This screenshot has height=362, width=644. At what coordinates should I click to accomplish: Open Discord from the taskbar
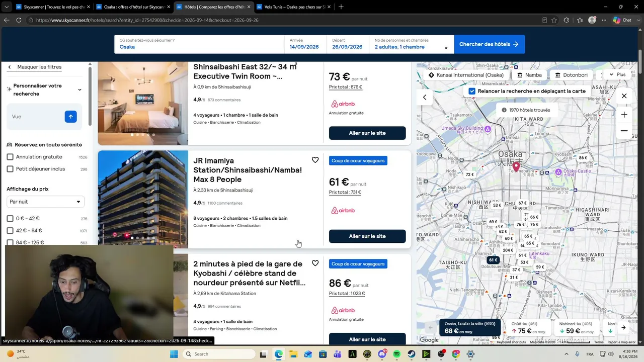pos(382,354)
